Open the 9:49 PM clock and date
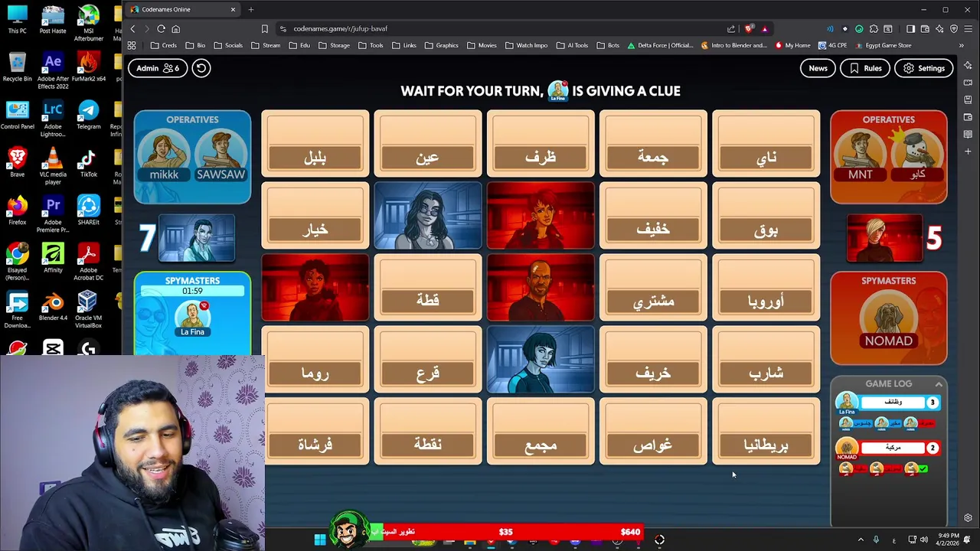980x551 pixels. tap(947, 540)
